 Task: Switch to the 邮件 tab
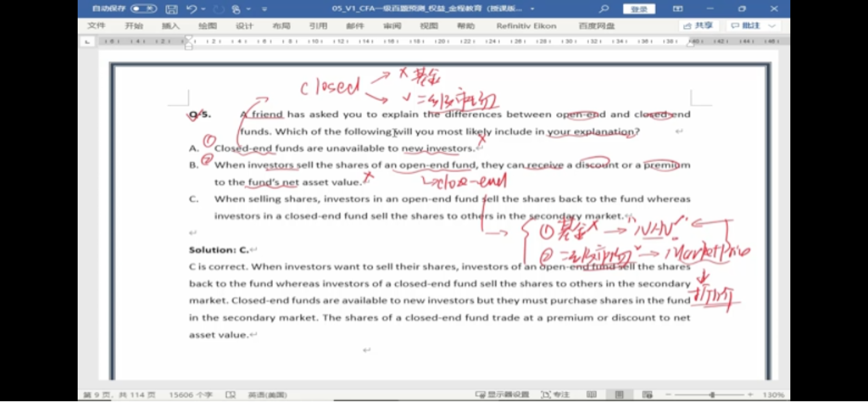point(355,26)
